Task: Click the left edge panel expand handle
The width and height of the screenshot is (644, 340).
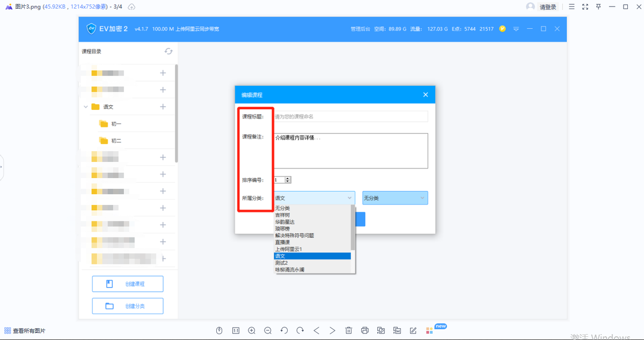Action: [2, 167]
